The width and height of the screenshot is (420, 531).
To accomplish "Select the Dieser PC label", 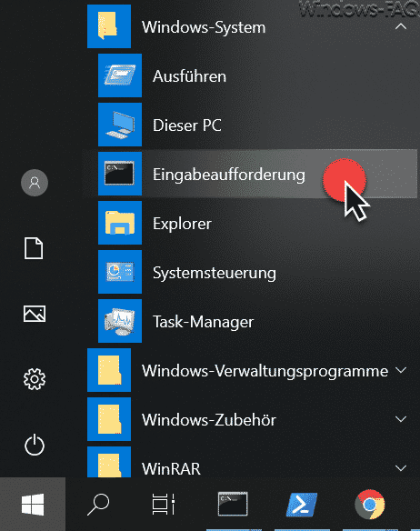I will [187, 125].
